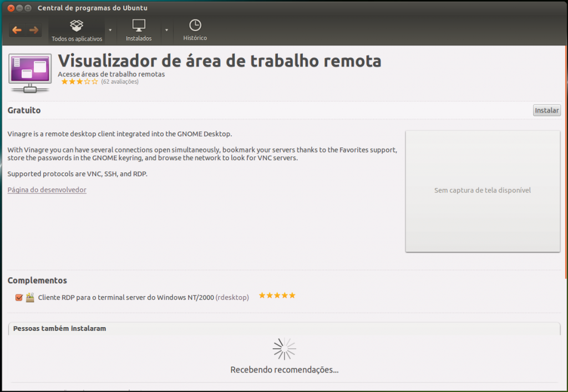Close the Central de programas window
Screen dimensions: 568x392
11,8
